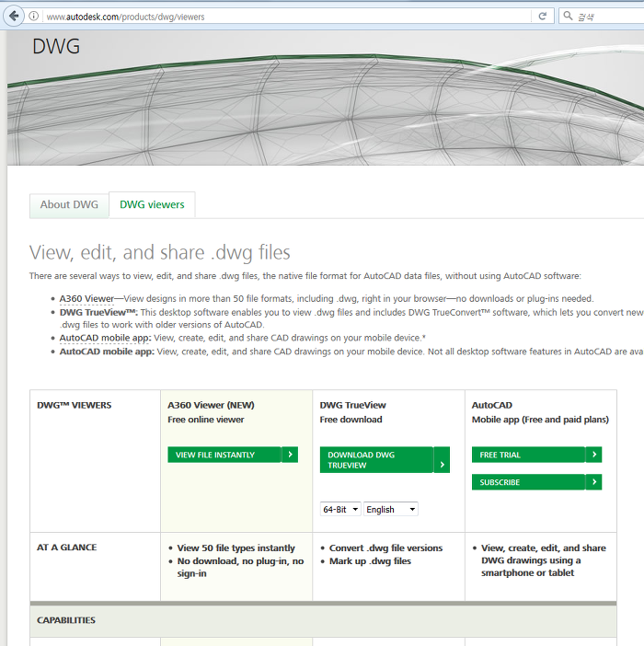
Task: Open the 64-Bit version dropdown
Action: [340, 509]
